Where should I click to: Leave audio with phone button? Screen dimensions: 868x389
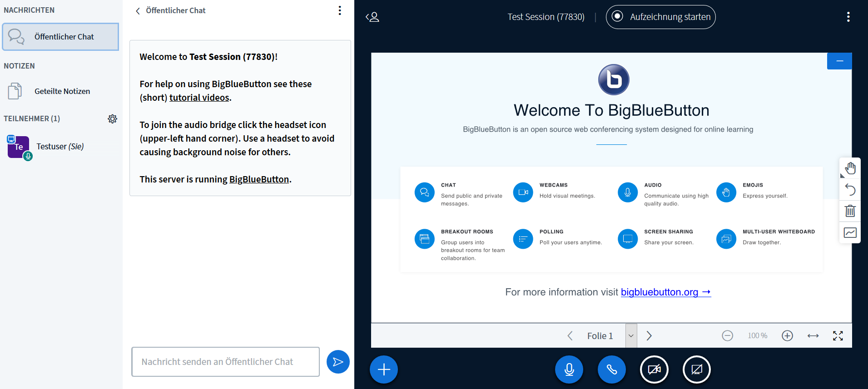pos(611,369)
